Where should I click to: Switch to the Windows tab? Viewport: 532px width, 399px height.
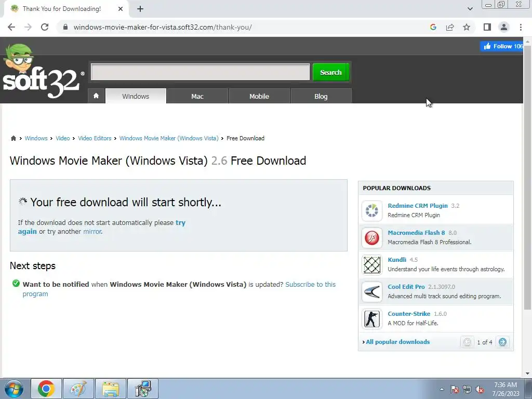point(136,96)
